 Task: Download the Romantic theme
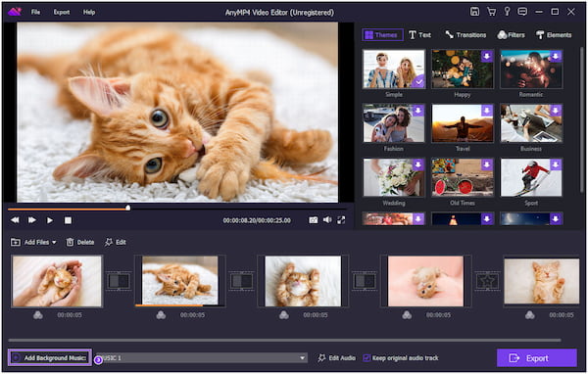pyautogui.click(x=556, y=56)
